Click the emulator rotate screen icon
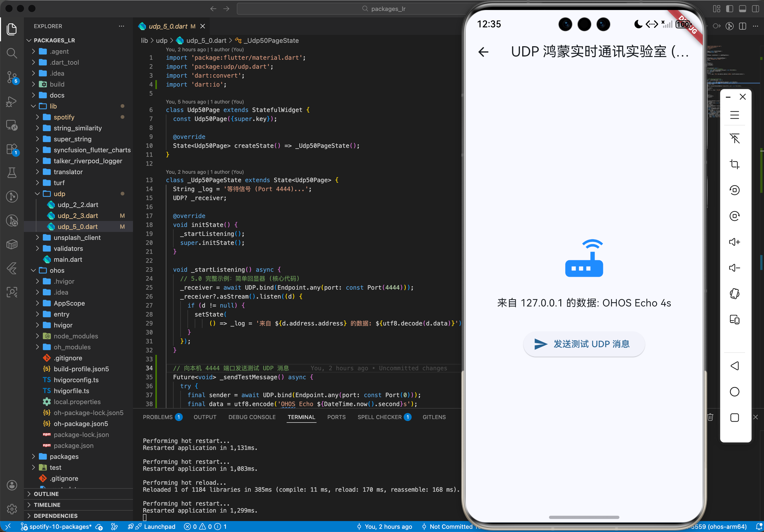This screenshot has width=764, height=532. (734, 294)
